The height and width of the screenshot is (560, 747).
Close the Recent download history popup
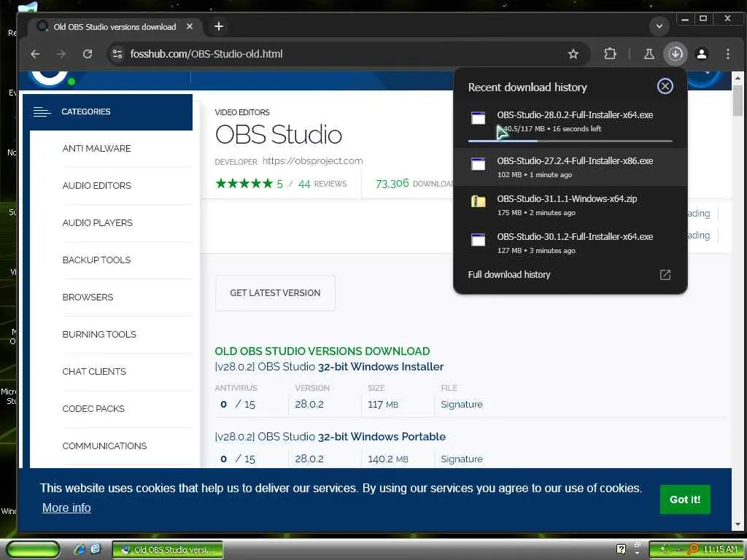click(665, 86)
